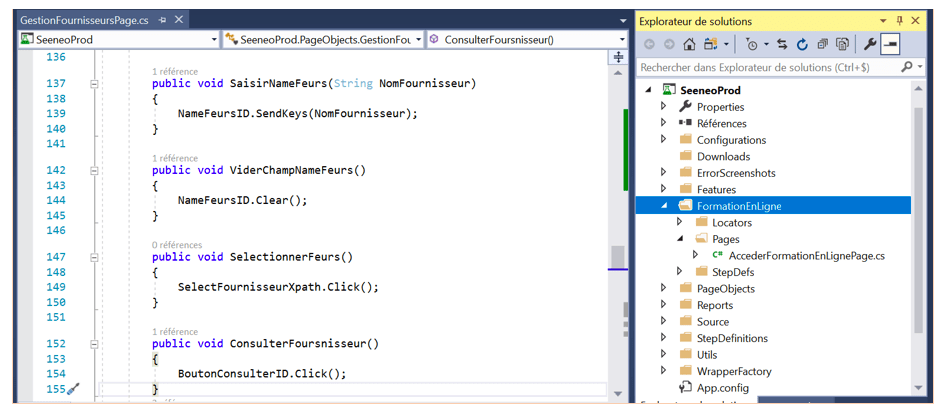
Task: Select the Configurations folder
Action: (731, 140)
